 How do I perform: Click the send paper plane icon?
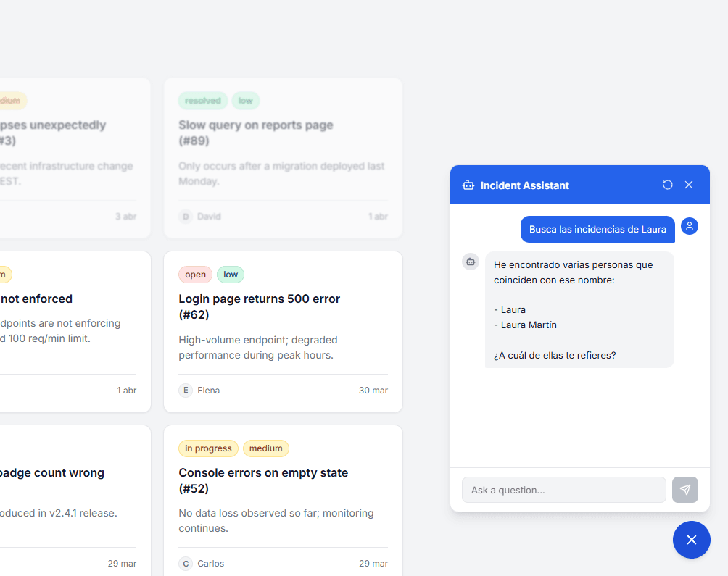(x=684, y=490)
